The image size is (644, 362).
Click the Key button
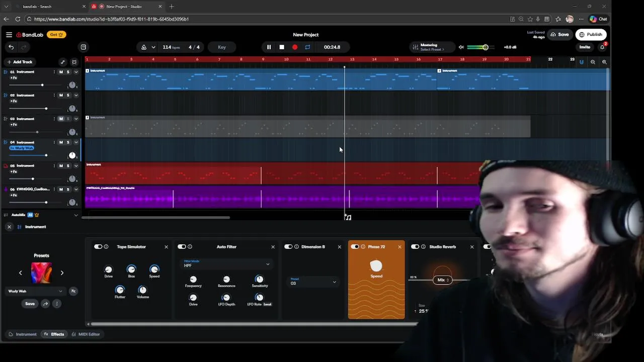tap(222, 47)
